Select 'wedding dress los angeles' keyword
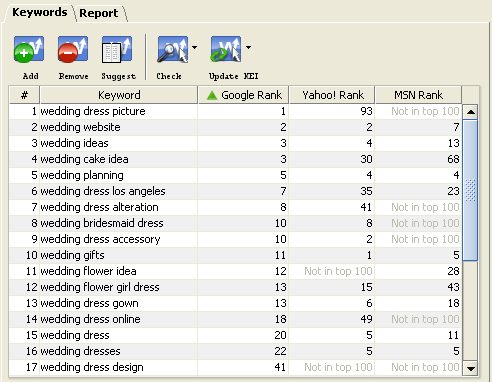 [x=103, y=191]
